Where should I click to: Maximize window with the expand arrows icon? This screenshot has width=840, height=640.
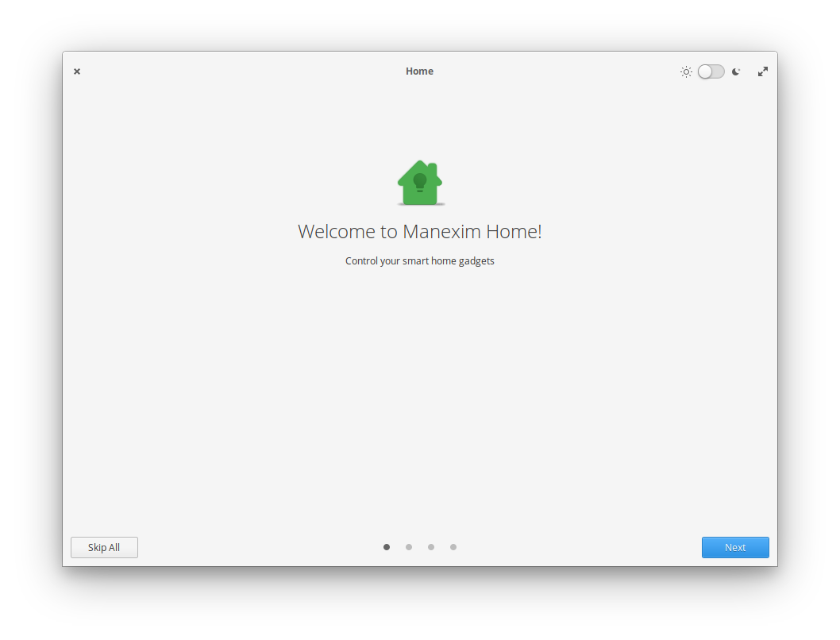click(x=763, y=71)
